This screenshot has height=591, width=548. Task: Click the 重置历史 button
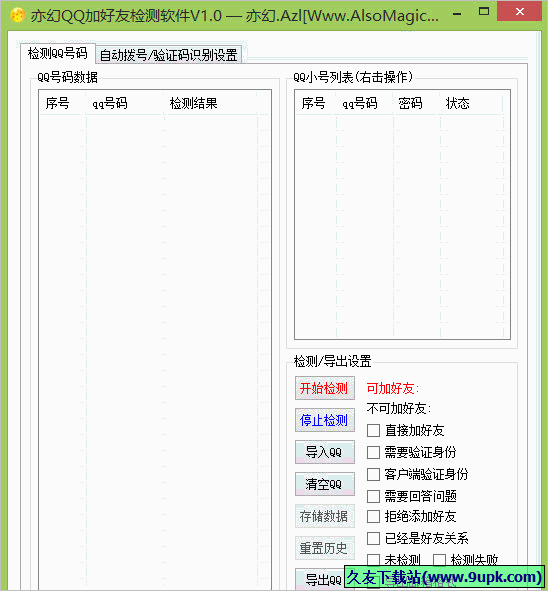point(325,548)
